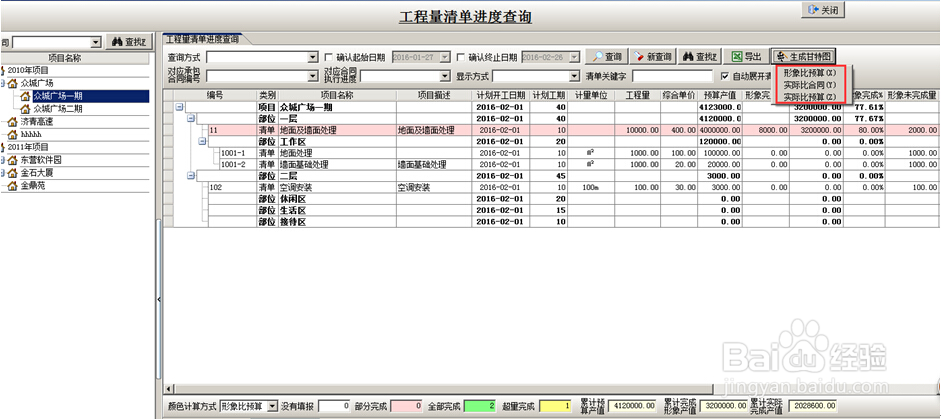Image resolution: width=941 pixels, height=419 pixels.
Task: Select the 1001-2 墙面基础处理 row
Action: (551, 164)
